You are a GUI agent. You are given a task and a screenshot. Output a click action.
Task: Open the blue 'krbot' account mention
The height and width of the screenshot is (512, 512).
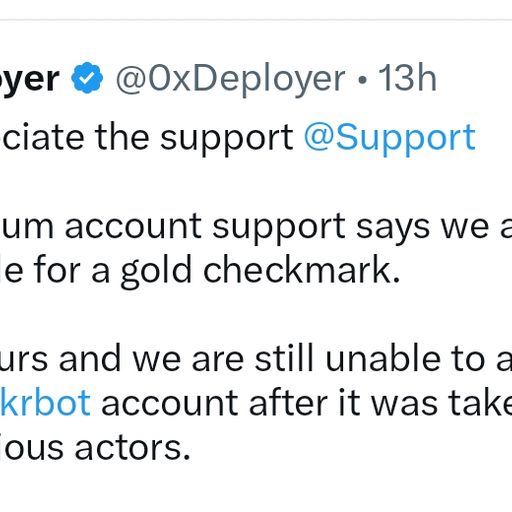tap(45, 402)
